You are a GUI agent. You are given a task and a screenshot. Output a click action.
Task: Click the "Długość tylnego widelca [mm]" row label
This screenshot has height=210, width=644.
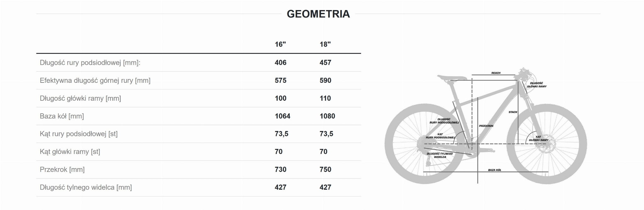(x=86, y=188)
